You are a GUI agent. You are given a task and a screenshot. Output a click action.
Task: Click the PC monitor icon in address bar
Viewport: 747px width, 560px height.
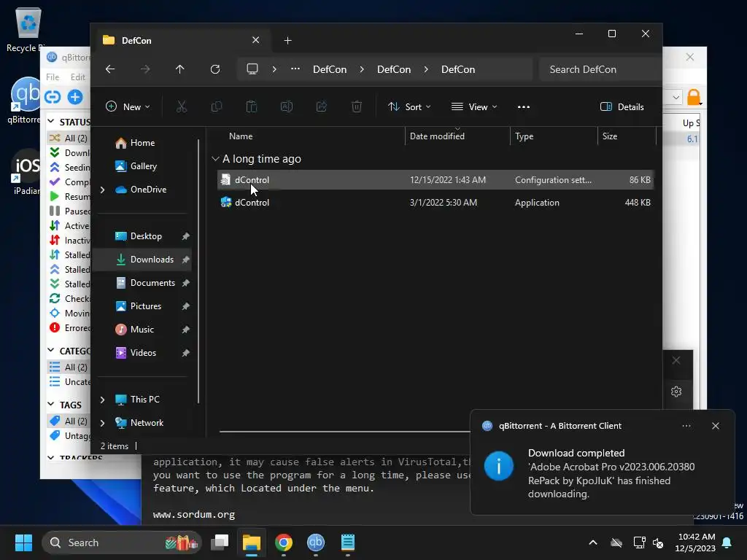tap(252, 69)
